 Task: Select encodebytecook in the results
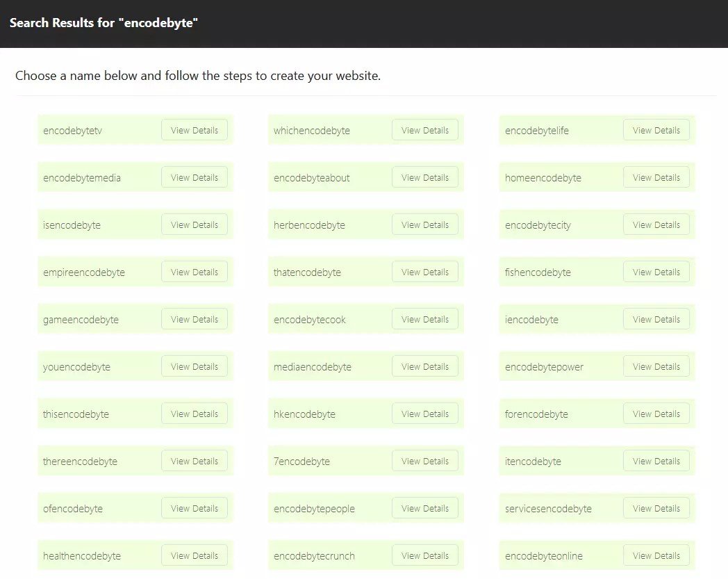(310, 320)
